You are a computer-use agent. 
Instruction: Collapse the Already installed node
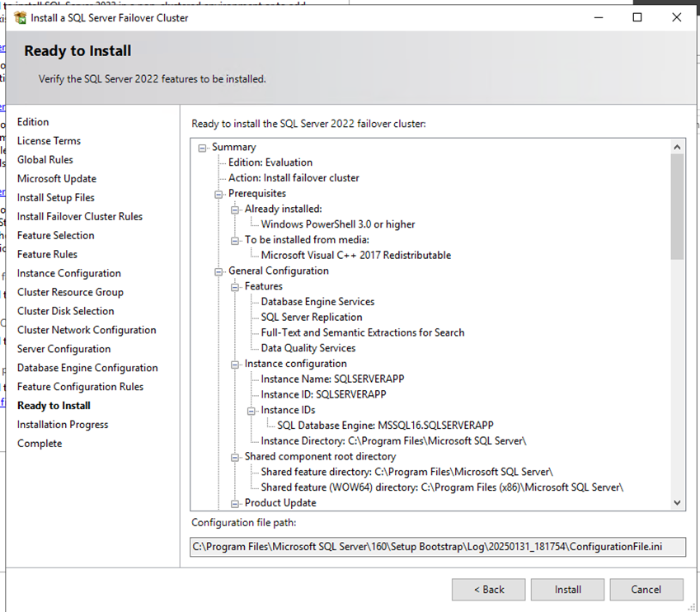click(x=235, y=210)
